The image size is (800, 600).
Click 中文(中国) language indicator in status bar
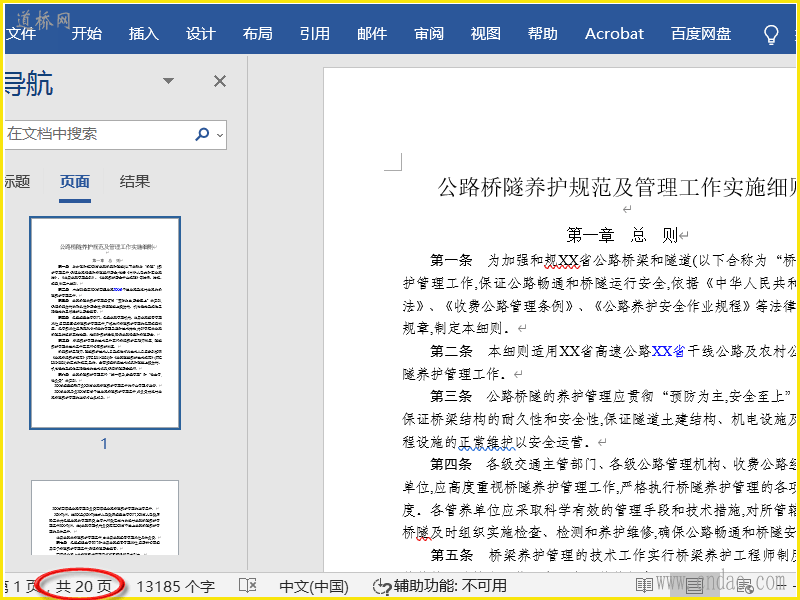coord(313,586)
